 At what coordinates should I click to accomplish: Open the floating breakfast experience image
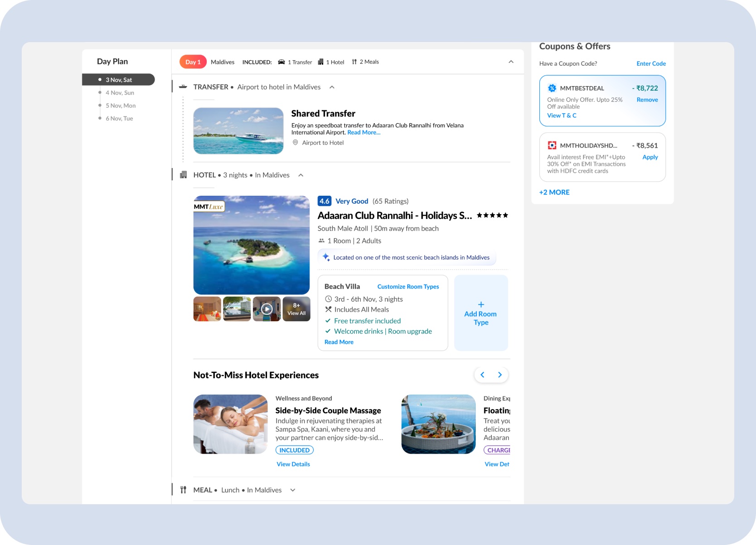[x=439, y=424]
